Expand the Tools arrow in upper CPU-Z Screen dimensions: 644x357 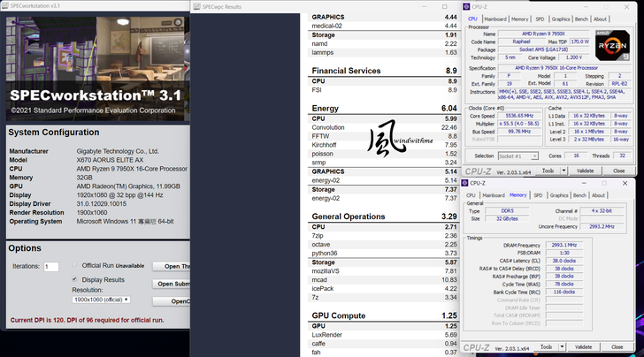(x=563, y=171)
